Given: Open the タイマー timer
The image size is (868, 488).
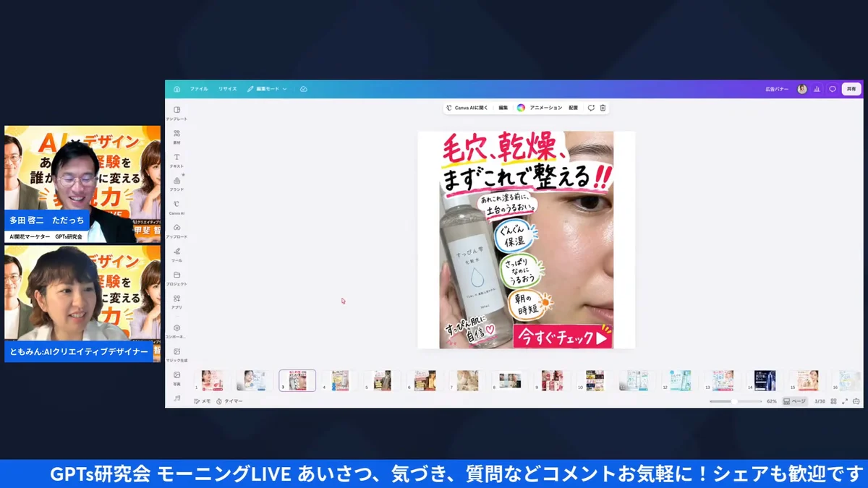Looking at the screenshot, I should point(229,401).
